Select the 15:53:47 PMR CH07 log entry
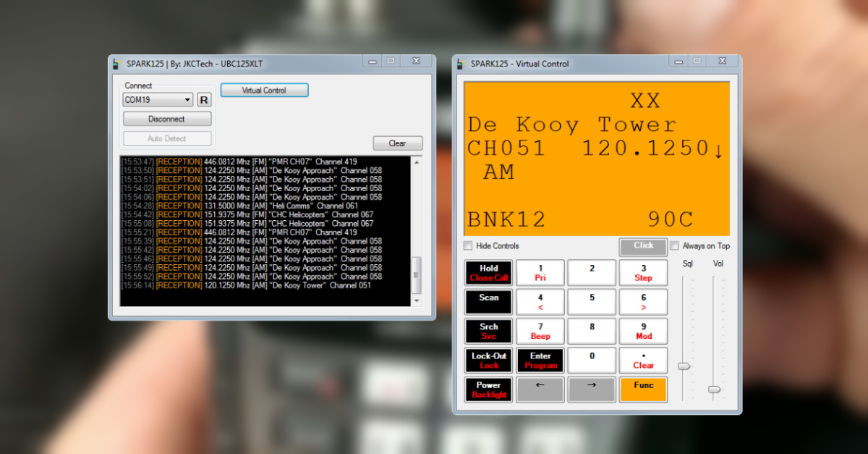The image size is (868, 454). [239, 161]
